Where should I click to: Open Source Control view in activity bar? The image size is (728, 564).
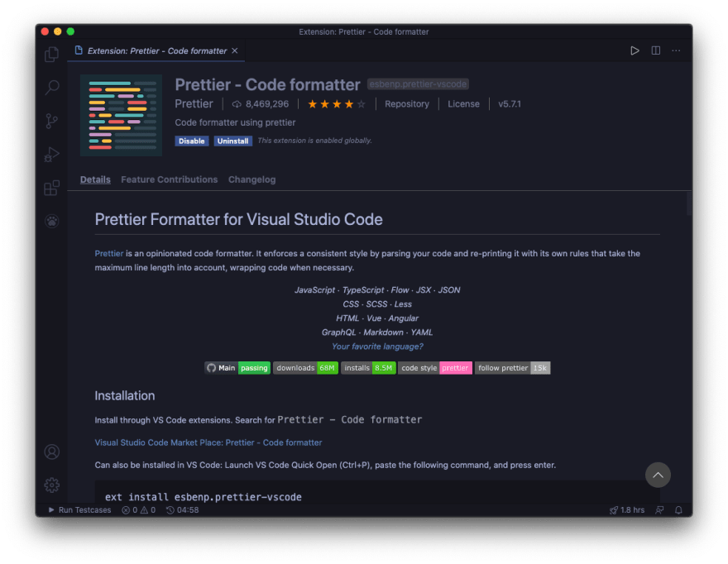[51, 122]
